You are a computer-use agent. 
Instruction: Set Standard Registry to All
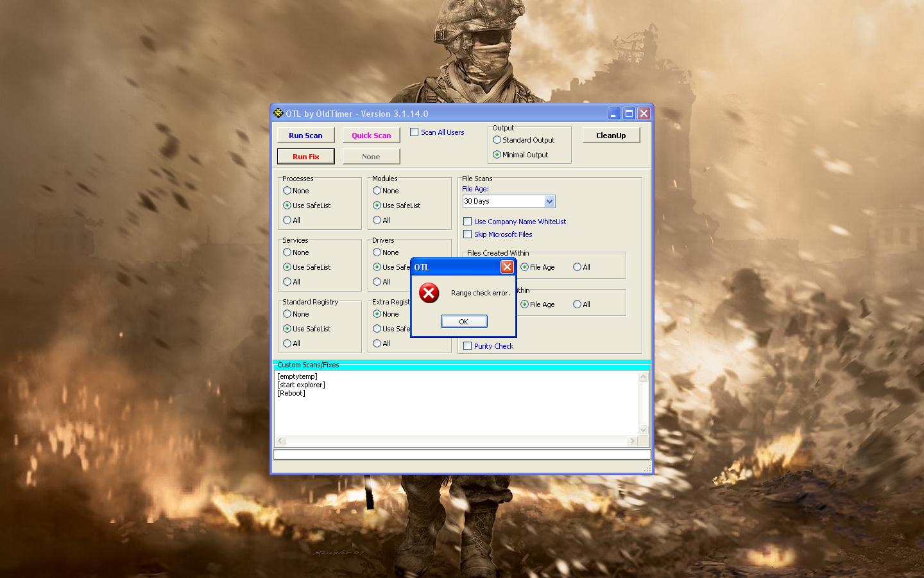287,344
